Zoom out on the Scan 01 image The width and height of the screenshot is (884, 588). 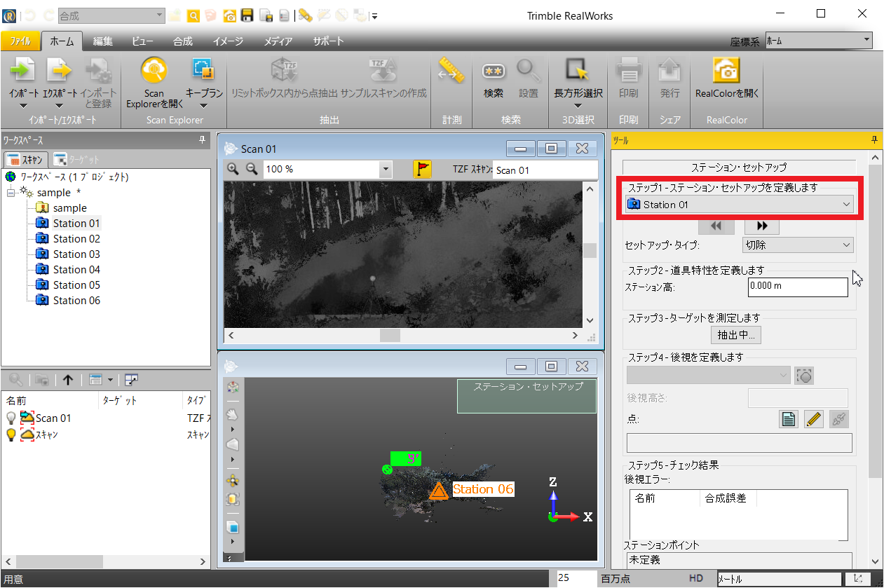tap(251, 169)
